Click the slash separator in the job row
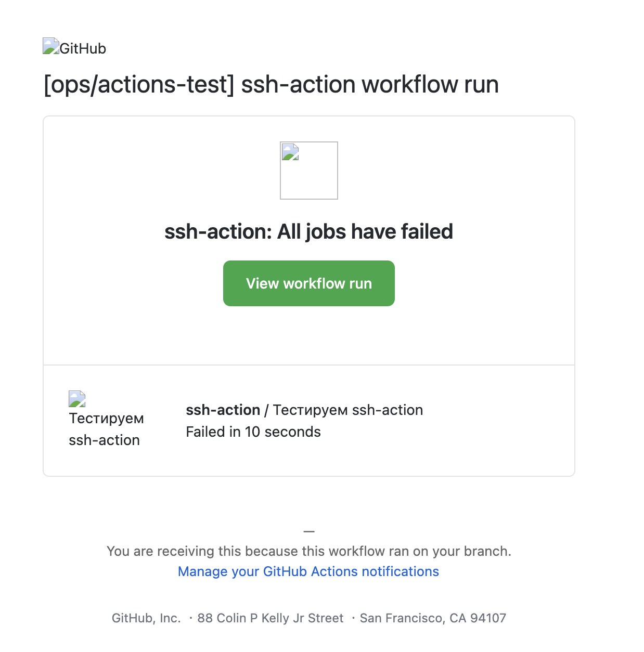The height and width of the screenshot is (652, 644). (x=266, y=410)
